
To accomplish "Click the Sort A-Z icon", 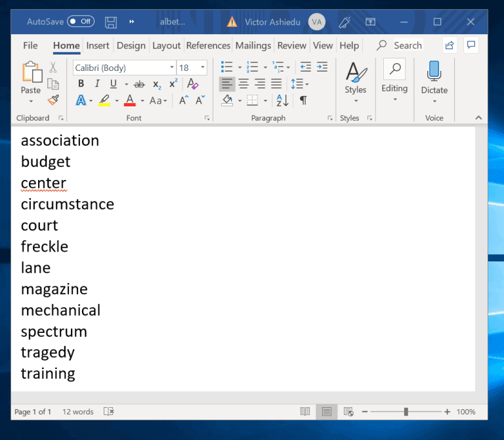I will click(x=282, y=100).
